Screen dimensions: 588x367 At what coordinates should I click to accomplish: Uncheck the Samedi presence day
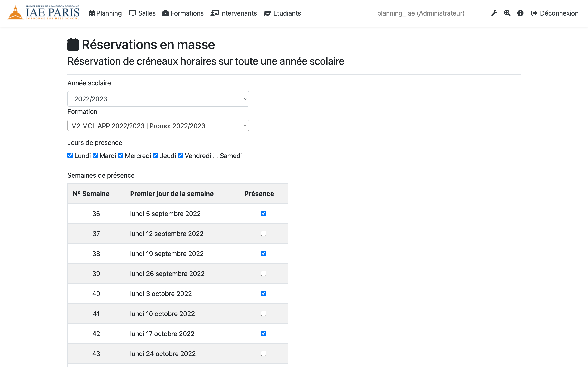(x=216, y=155)
